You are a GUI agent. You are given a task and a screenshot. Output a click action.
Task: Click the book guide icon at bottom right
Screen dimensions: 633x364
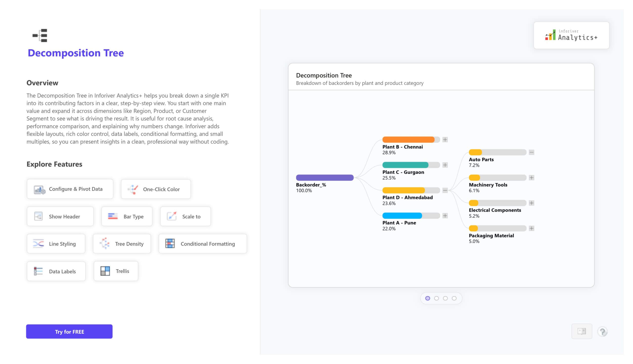point(582,331)
